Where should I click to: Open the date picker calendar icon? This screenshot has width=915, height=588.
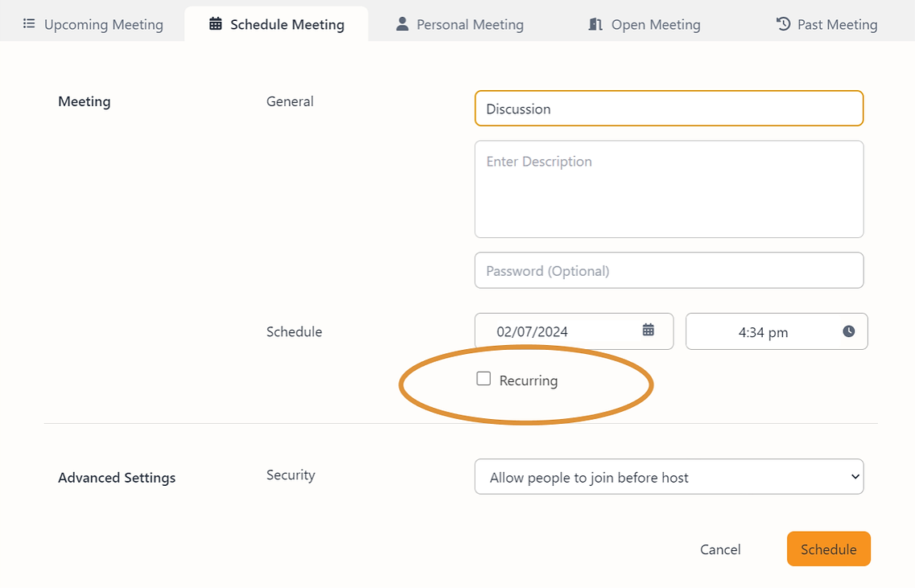click(649, 330)
